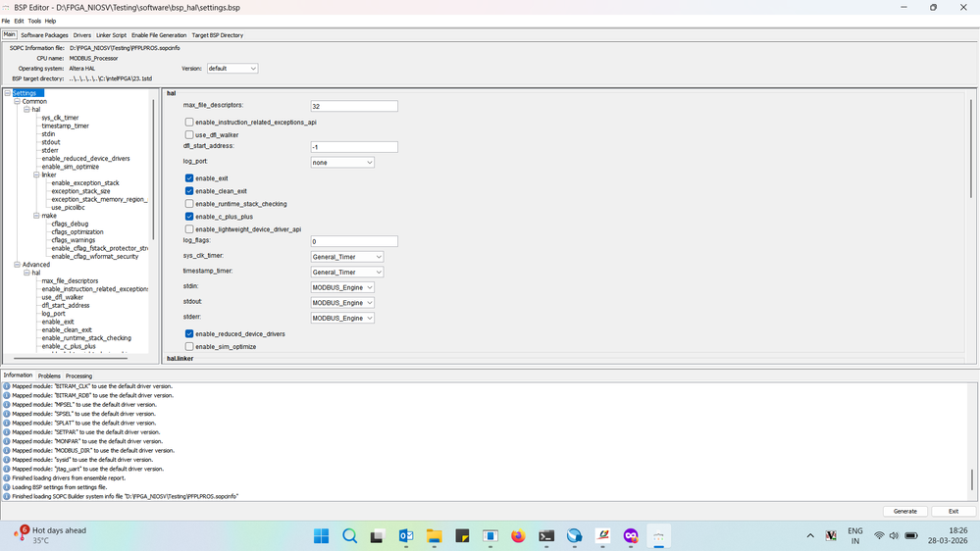
Task: Collapse the Advanced tree node
Action: tap(18, 265)
